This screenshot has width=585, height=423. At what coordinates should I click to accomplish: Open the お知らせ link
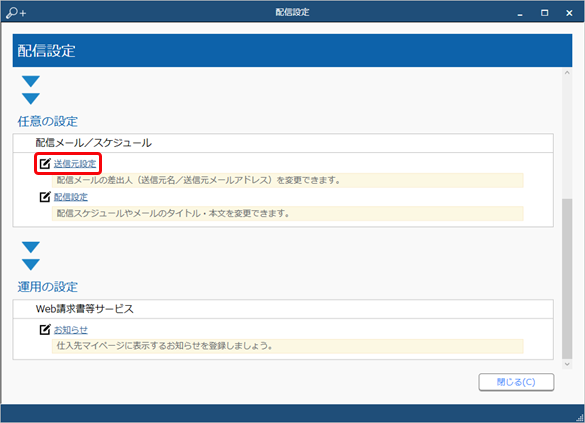[x=71, y=329]
